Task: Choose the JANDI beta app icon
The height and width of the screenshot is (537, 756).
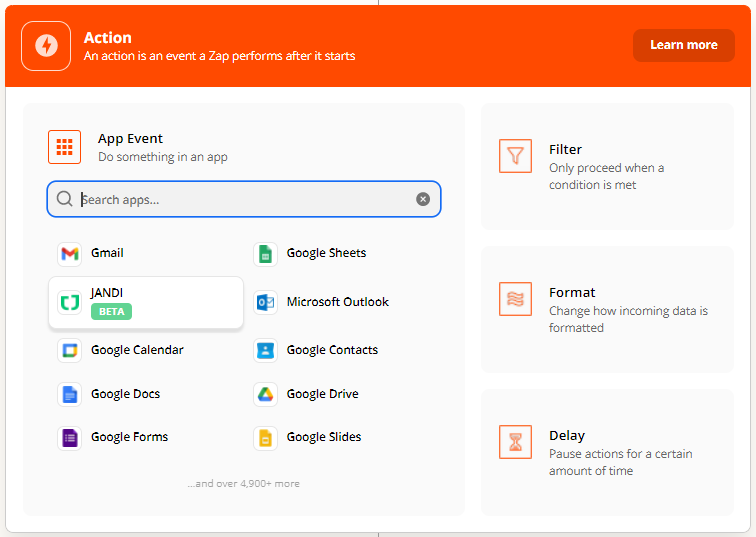Action: click(x=69, y=302)
